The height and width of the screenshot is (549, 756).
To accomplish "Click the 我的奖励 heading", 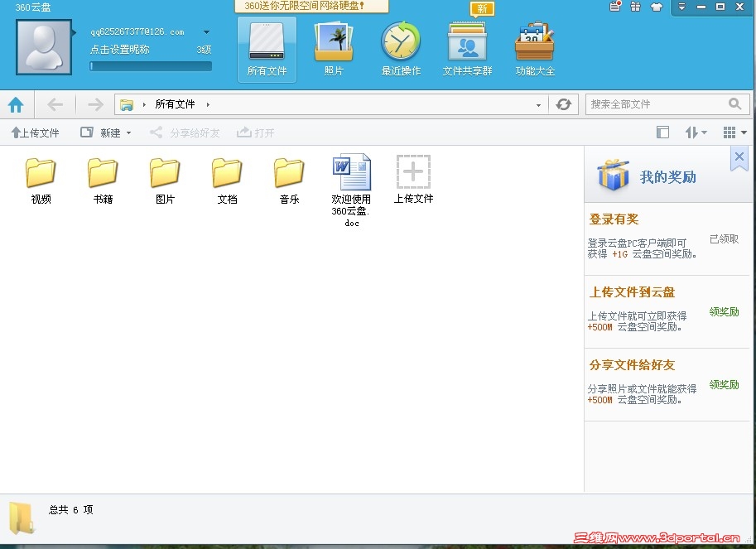I will (x=667, y=177).
